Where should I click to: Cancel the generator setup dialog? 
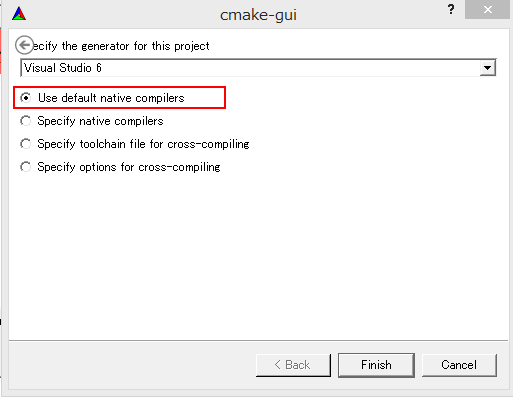(x=459, y=365)
